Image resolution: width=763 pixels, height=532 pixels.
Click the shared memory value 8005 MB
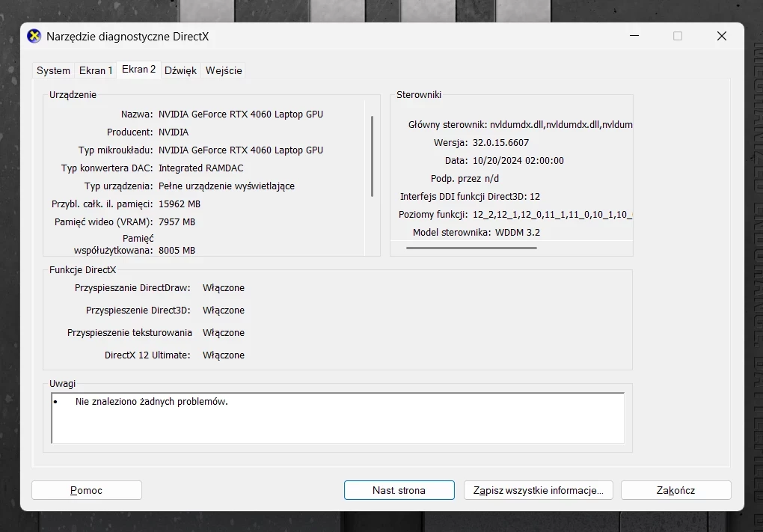pyautogui.click(x=177, y=251)
